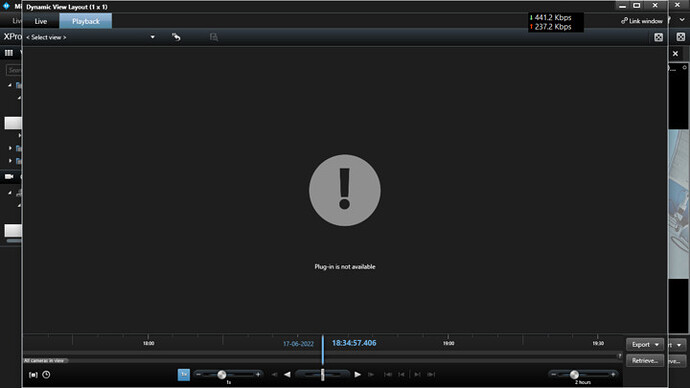Click the search field in background sidebar
The image size is (690, 388).
tap(14, 70)
